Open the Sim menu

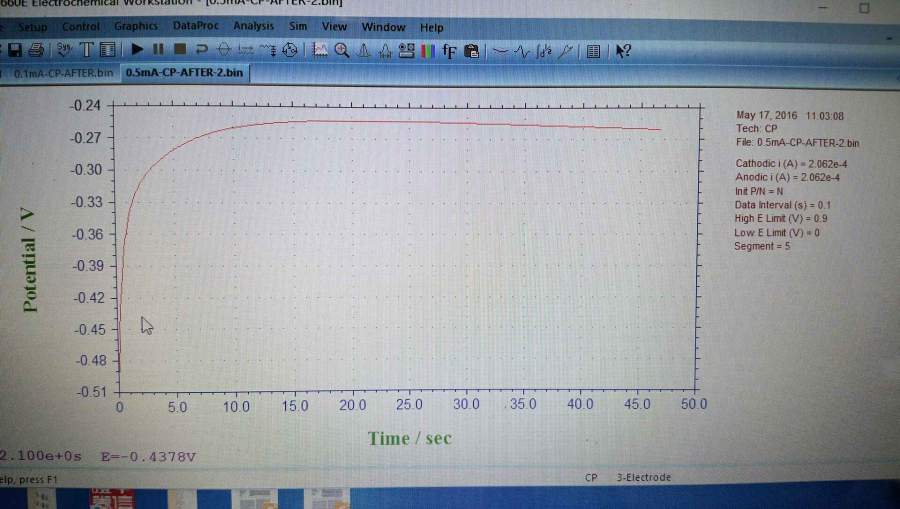298,26
